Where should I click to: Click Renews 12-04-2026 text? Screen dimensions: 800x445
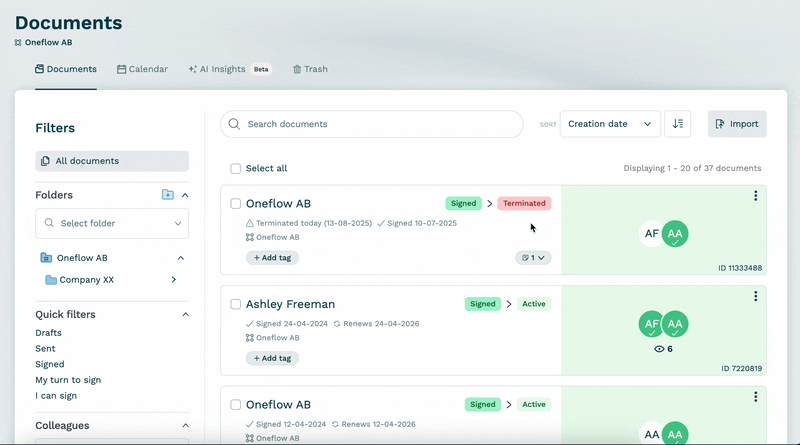[x=379, y=424]
